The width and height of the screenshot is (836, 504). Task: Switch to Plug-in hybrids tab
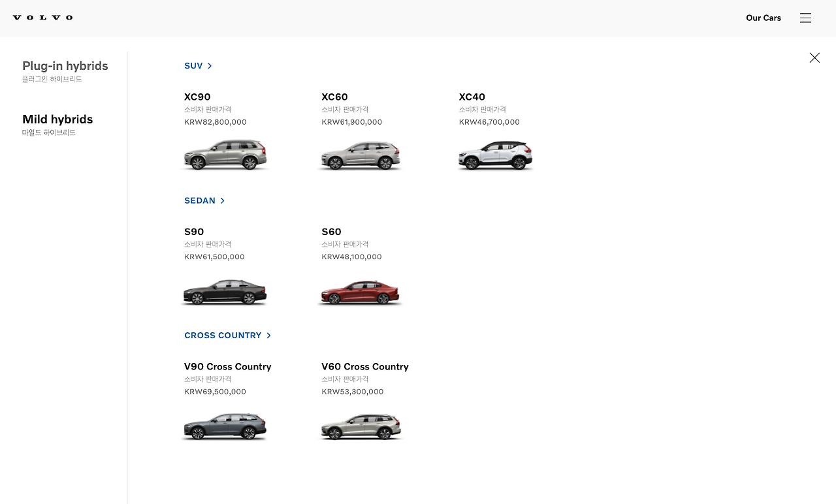click(65, 66)
